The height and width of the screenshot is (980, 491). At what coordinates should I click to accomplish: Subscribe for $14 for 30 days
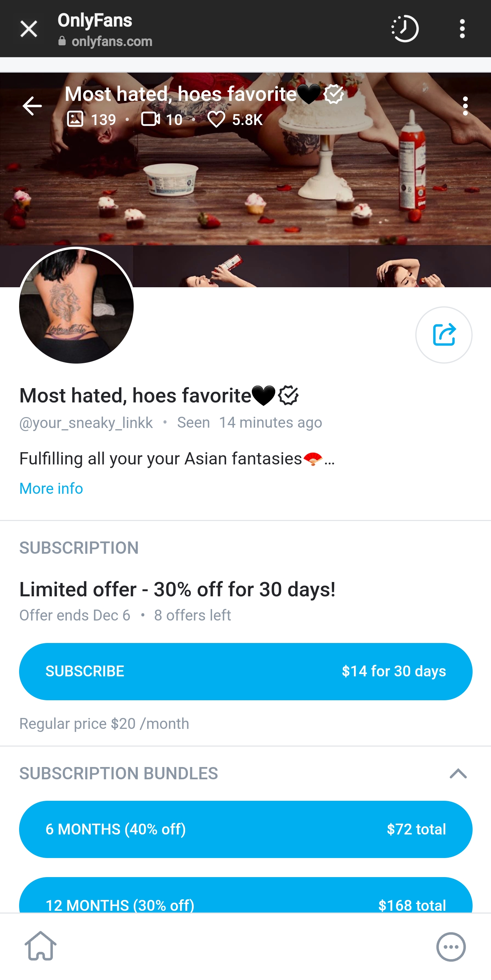245,672
